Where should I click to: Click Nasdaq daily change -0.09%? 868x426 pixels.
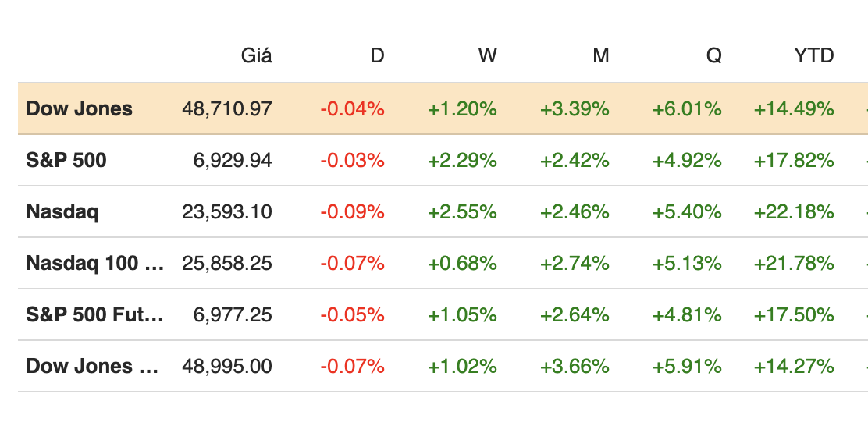pyautogui.click(x=352, y=211)
